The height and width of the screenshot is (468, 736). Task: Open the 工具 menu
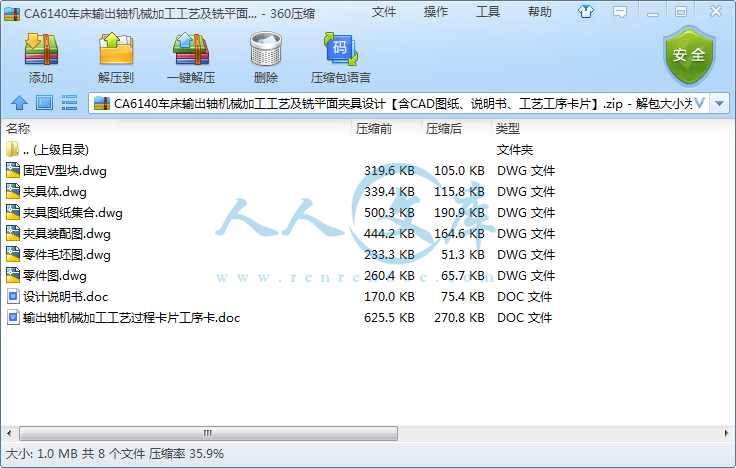coord(488,12)
